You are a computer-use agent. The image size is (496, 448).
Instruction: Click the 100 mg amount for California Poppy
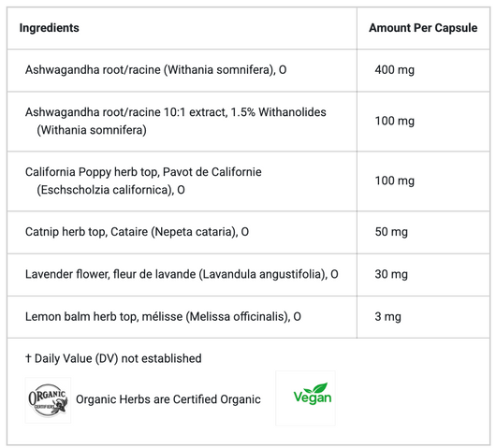click(x=394, y=181)
